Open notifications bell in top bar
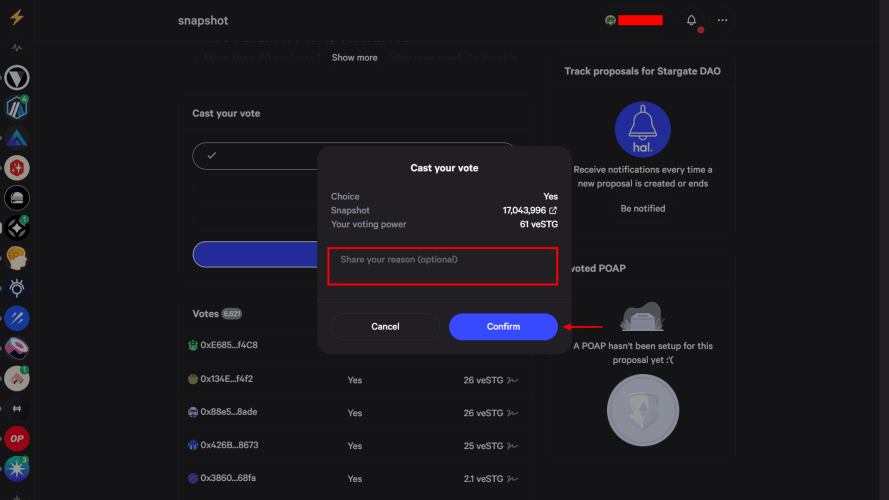889x500 pixels. coord(691,20)
